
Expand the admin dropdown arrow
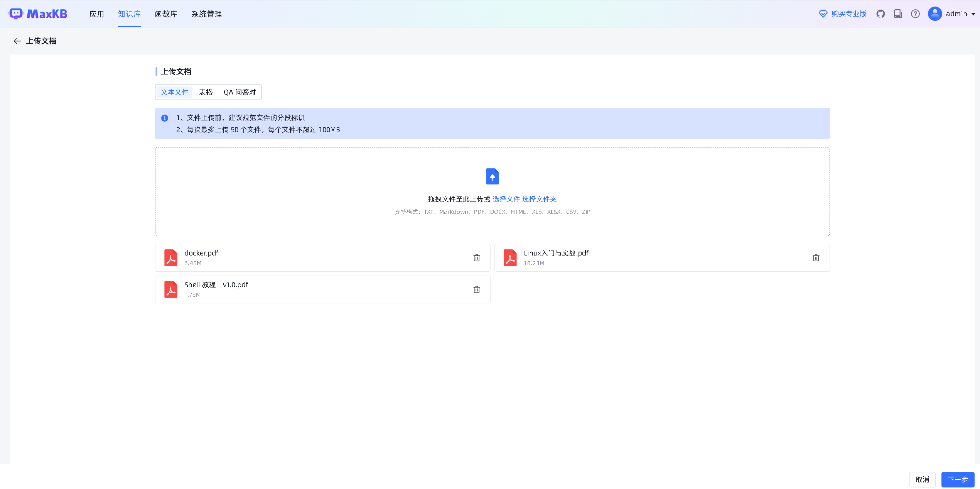coord(973,14)
